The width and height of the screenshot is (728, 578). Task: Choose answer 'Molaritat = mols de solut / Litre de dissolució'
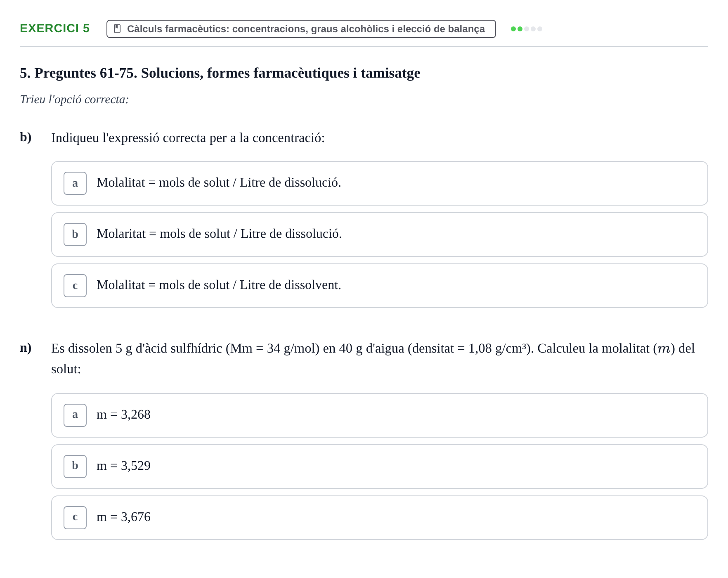[x=380, y=235]
